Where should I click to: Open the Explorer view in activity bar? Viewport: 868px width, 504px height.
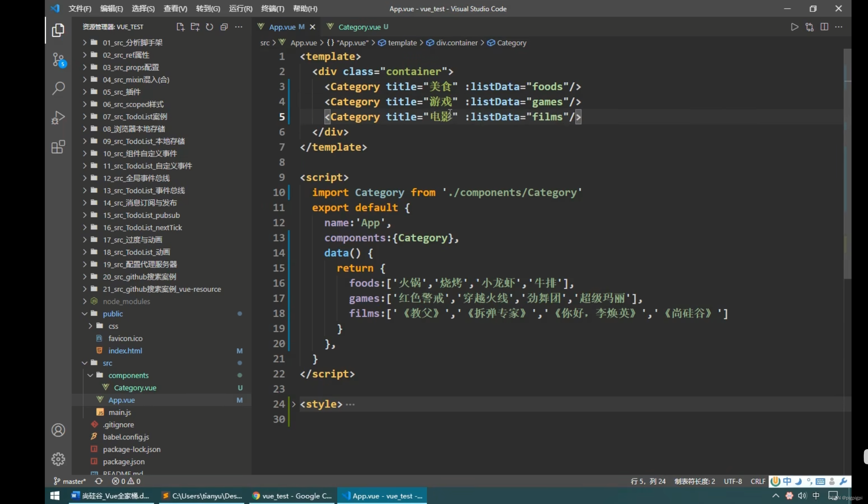click(x=58, y=30)
